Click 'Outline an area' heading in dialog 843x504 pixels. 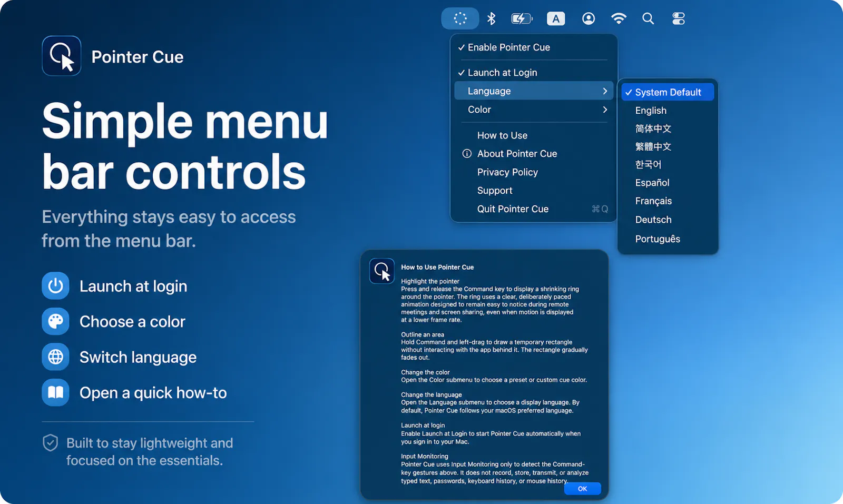pos(423,334)
